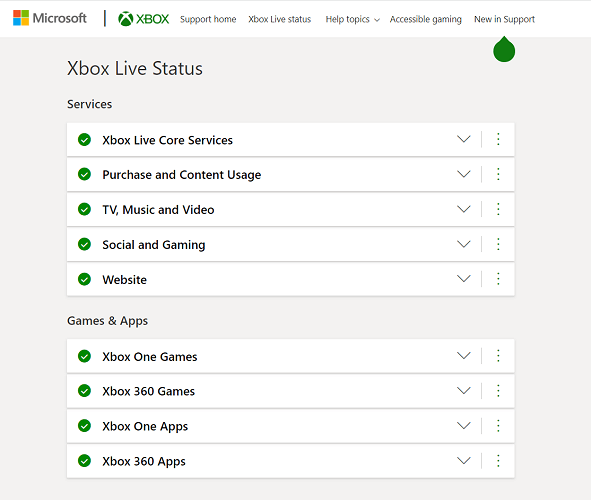Select the Website label

click(x=124, y=280)
